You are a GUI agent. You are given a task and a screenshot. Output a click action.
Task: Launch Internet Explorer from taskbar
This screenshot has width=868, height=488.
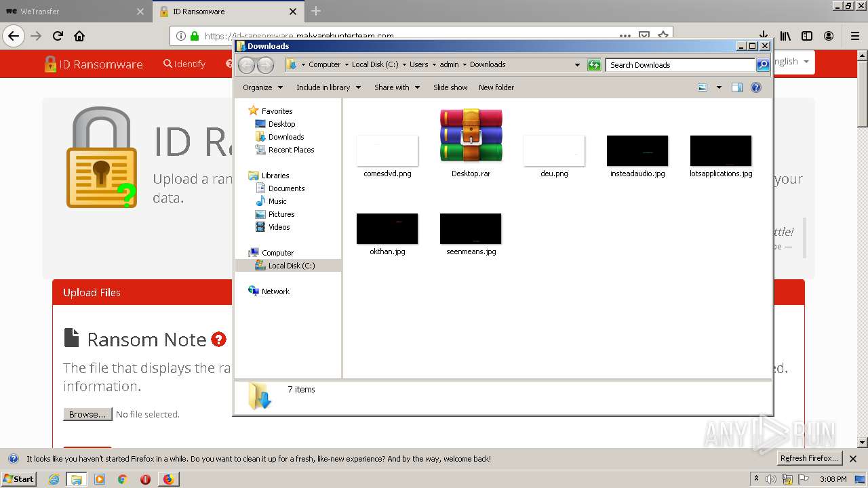coord(54,479)
